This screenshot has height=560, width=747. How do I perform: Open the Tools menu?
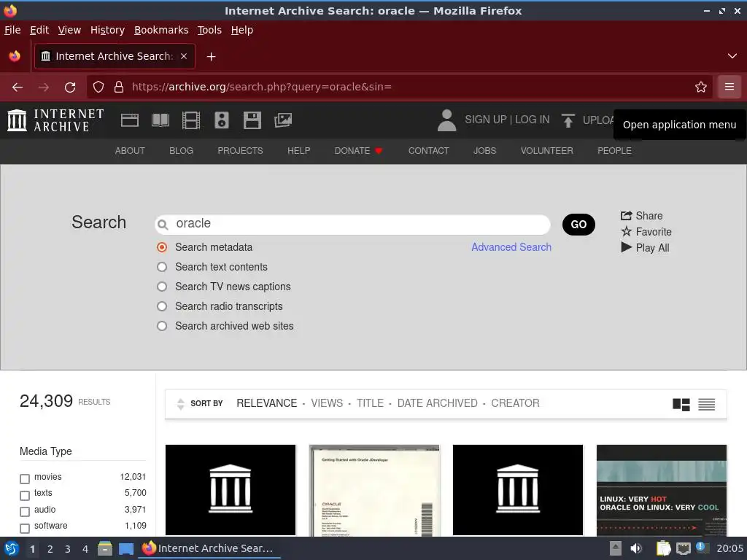pos(209,30)
